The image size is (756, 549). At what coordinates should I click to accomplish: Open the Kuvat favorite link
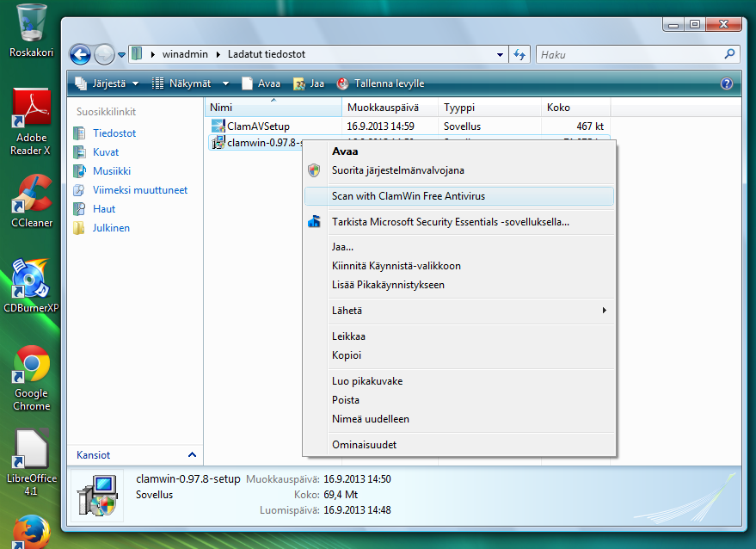[106, 152]
